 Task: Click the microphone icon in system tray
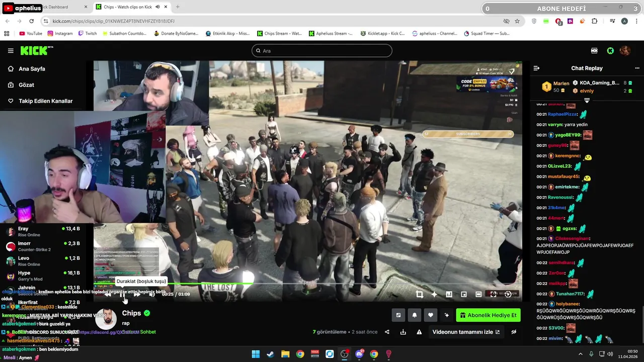591,354
